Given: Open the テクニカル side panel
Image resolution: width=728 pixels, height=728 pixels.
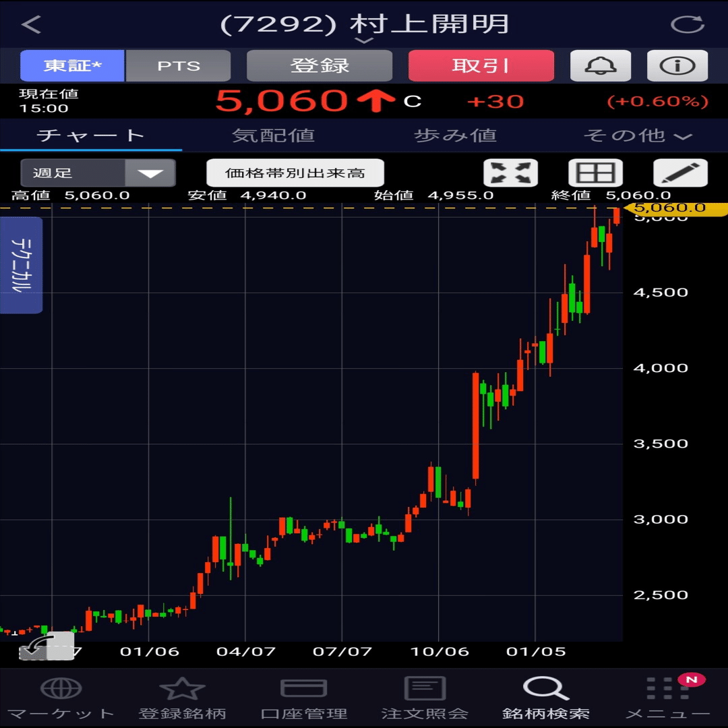Looking at the screenshot, I should tap(21, 265).
